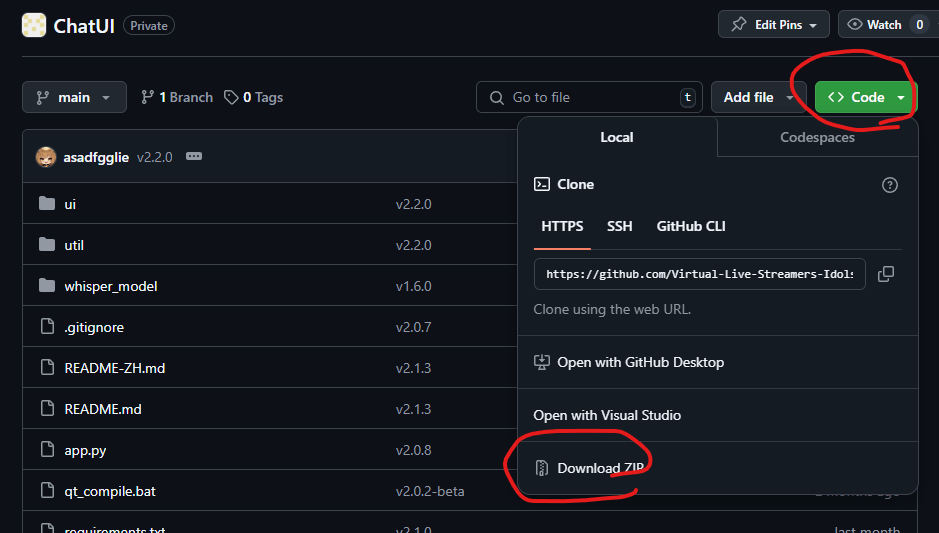The height and width of the screenshot is (533, 939).
Task: Click the Private repository badge
Action: click(149, 26)
